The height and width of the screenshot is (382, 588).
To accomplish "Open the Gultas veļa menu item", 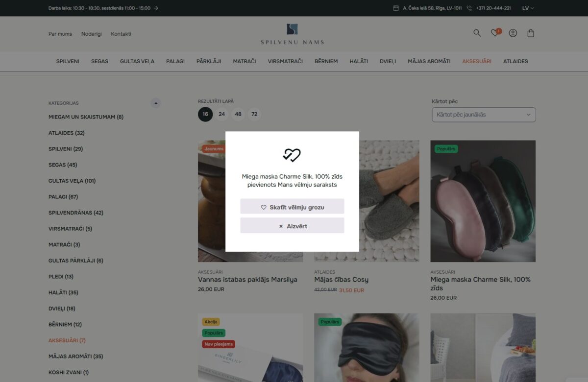I will coord(137,61).
